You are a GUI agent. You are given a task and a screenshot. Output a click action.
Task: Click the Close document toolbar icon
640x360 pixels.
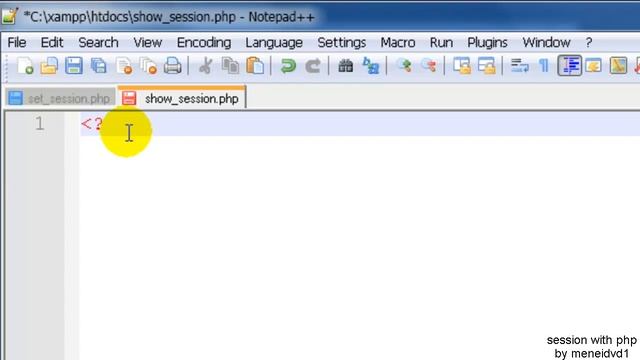pyautogui.click(x=124, y=66)
